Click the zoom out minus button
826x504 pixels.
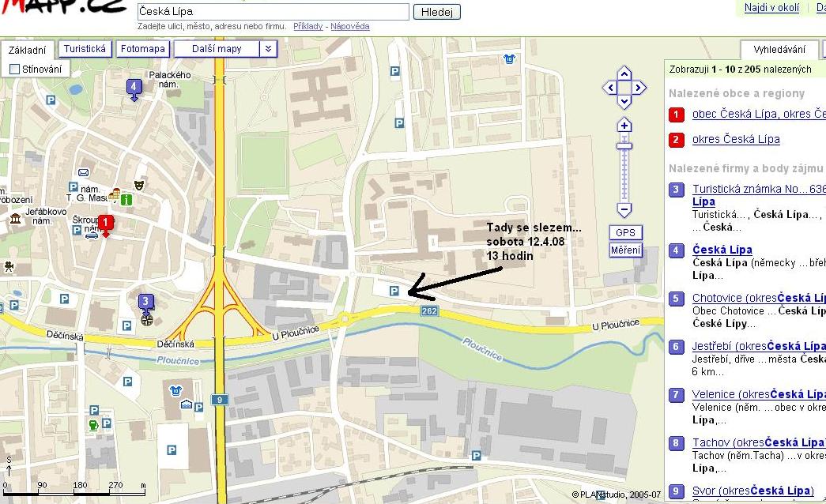click(624, 210)
